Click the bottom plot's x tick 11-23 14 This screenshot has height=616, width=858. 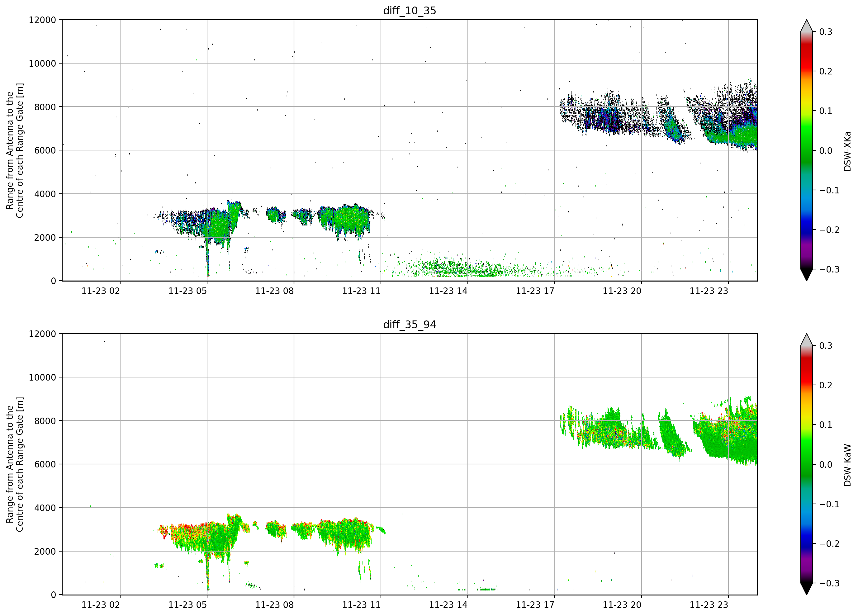[x=448, y=605]
